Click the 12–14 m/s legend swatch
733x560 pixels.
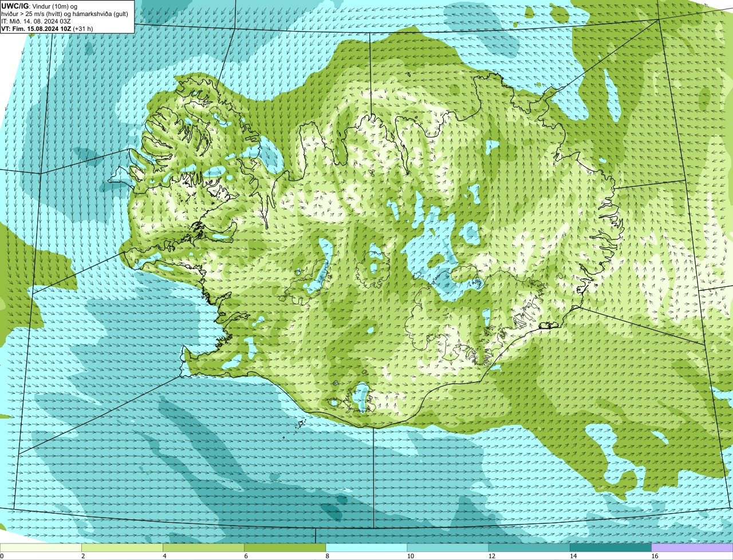point(529,547)
